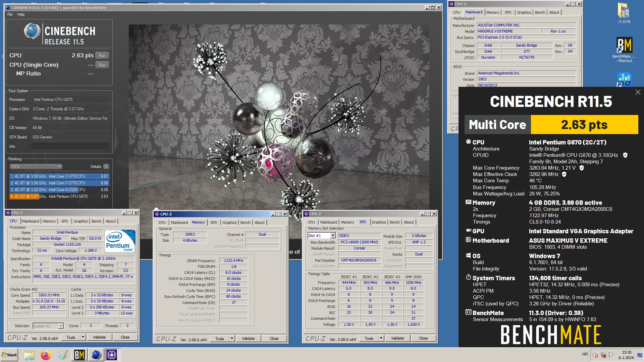Click the Windows OS icon in BenchMate panel
The height and width of the screenshot is (362, 644).
468,255
